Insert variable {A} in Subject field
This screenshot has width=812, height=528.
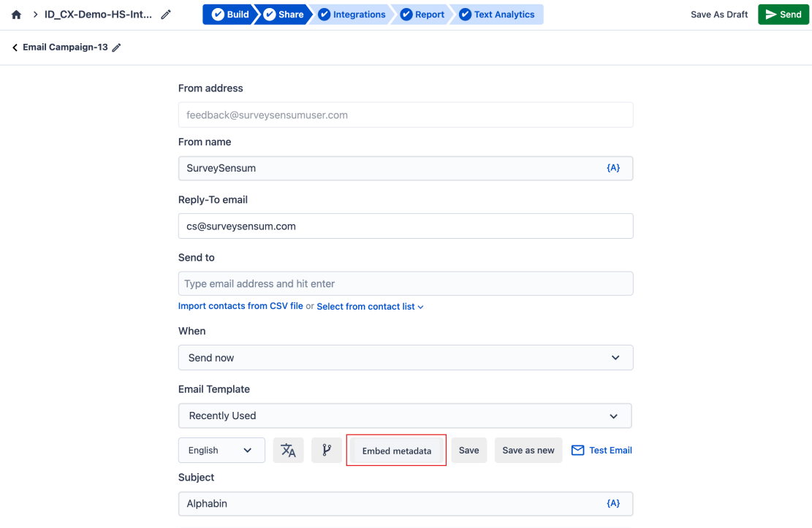612,503
